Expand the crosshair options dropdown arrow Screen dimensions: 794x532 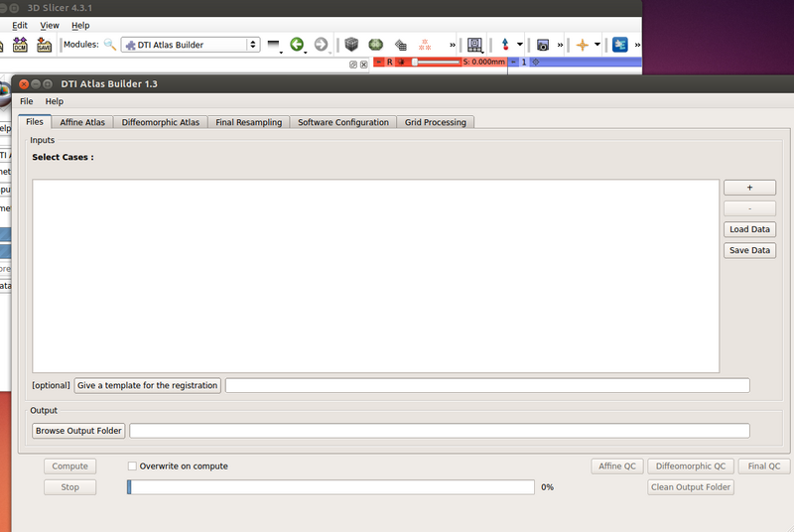597,45
